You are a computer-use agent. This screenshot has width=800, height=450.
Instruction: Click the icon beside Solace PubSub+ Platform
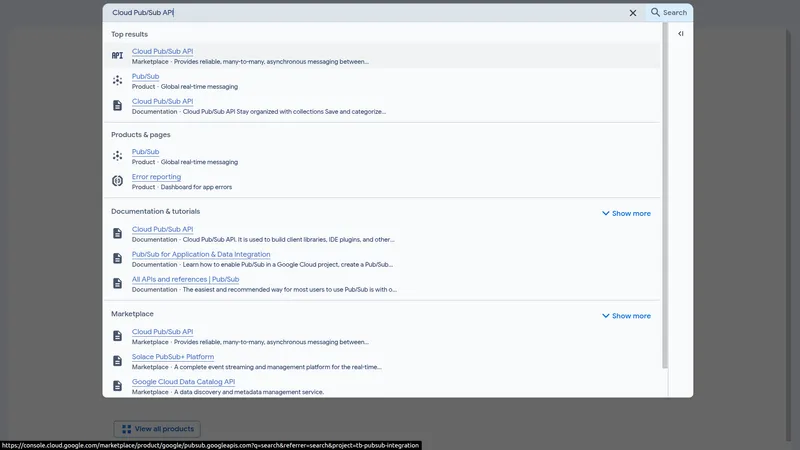[117, 361]
